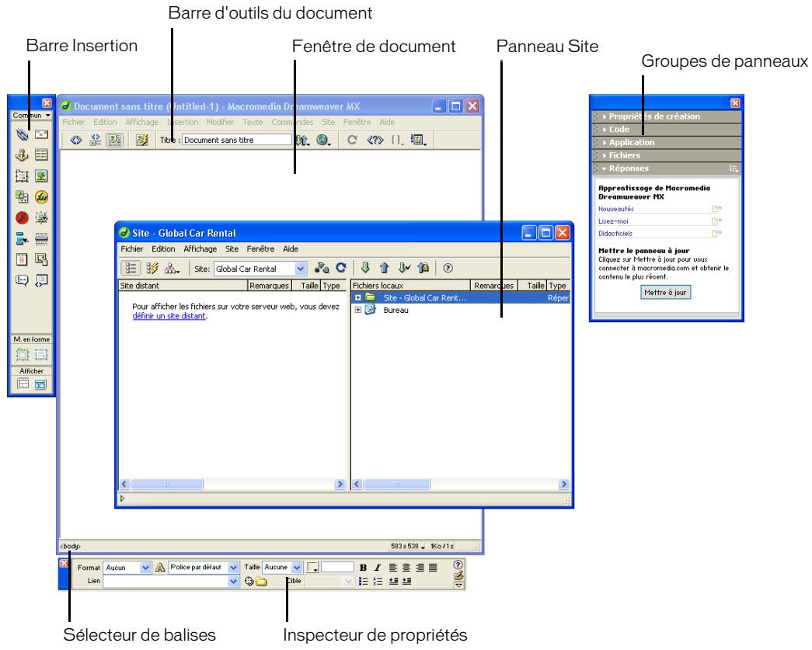Image resolution: width=812 pixels, height=650 pixels.
Task: Switch to Design view
Action: click(114, 140)
